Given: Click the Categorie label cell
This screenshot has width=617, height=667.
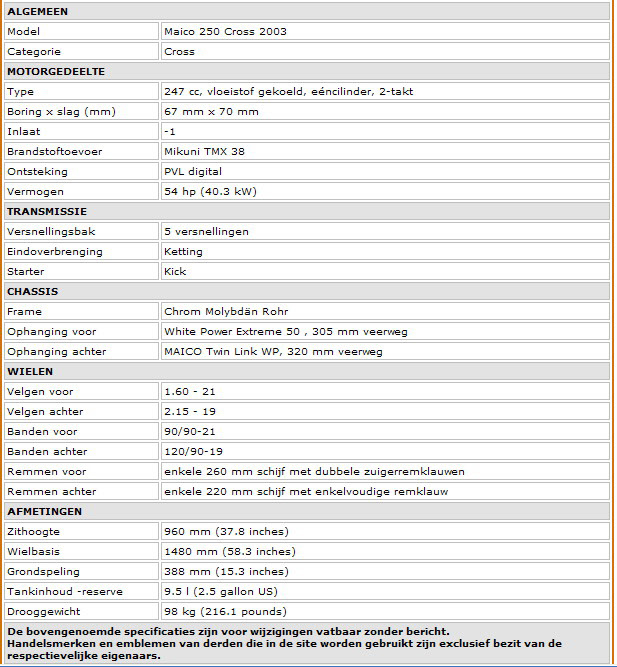Looking at the screenshot, I should [x=81, y=51].
